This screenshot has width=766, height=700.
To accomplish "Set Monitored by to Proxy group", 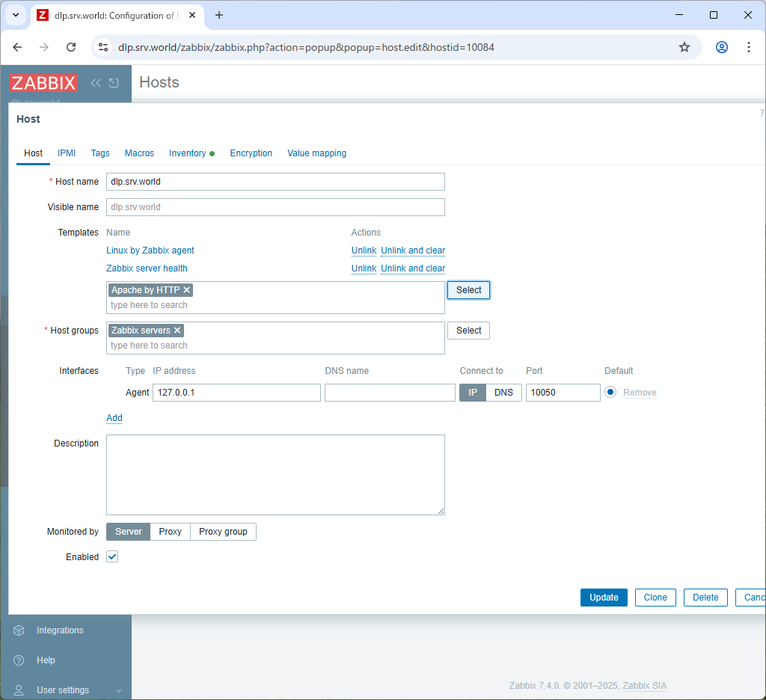I will (223, 532).
